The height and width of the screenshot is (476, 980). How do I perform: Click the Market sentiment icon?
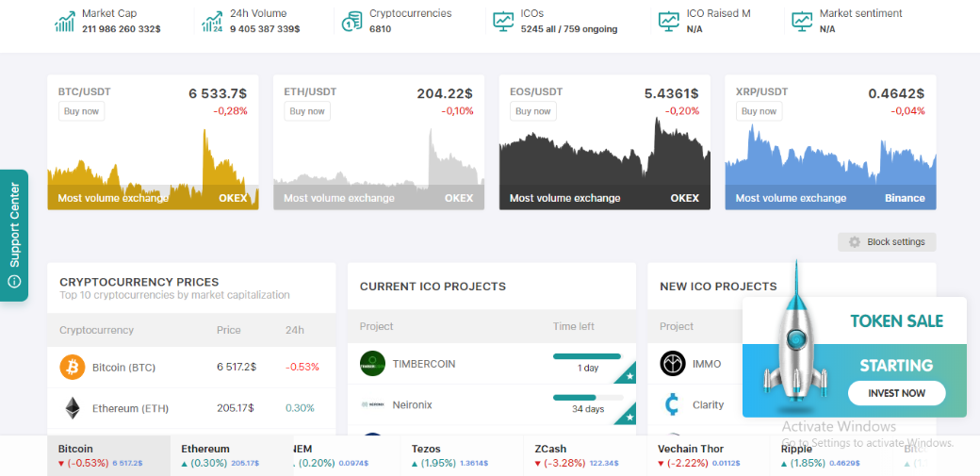802,22
